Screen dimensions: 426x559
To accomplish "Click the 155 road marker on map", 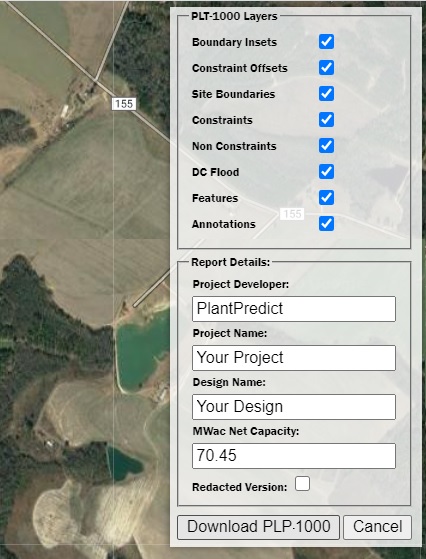I will (124, 104).
